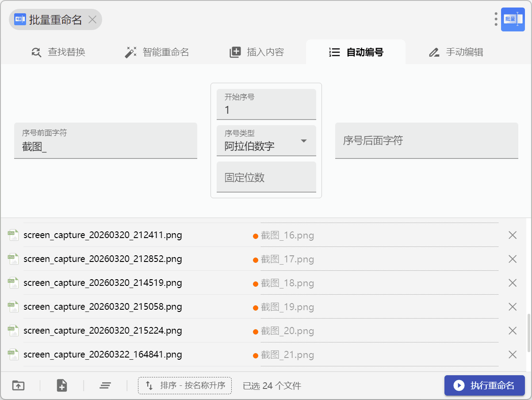Open the 插入内容 tab
The image size is (532, 400).
257,52
